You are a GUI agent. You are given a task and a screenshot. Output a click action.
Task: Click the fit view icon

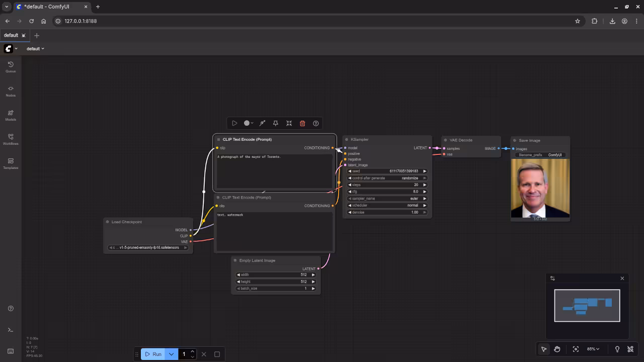click(576, 349)
